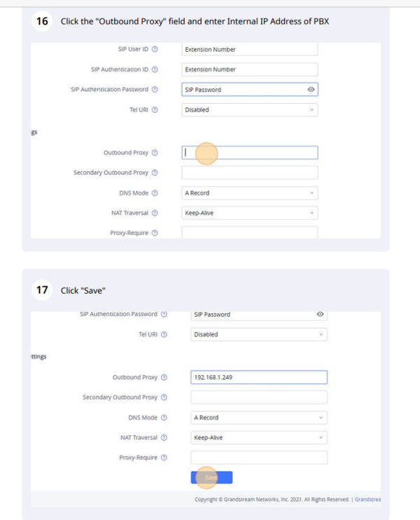Open NAT Traversal Keep-Alive dropdown in step 16
The image size is (420, 520).
249,213
